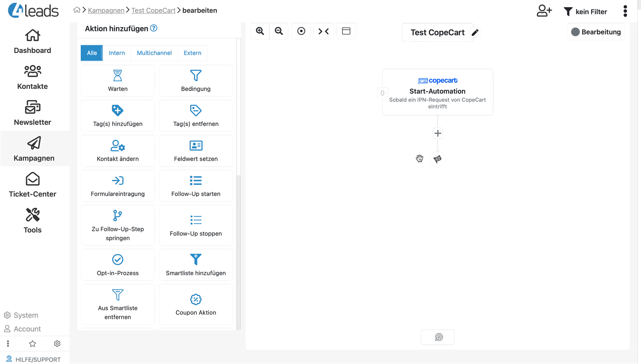
Task: Switch to the Extern tab
Action: coord(192,53)
